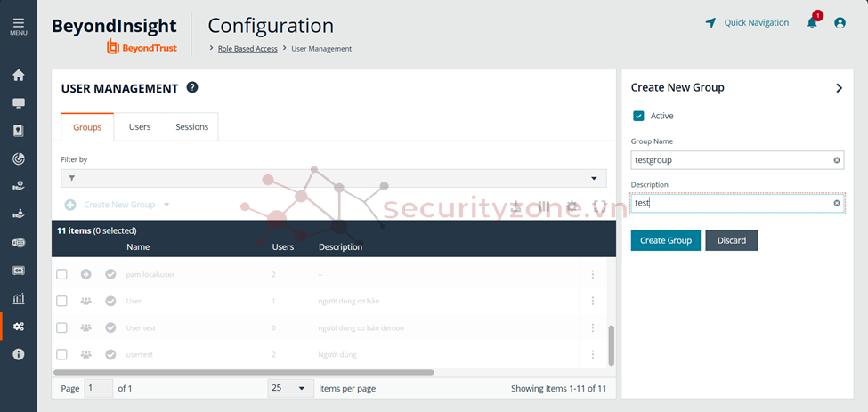
Task: Switch to the Users tab
Action: click(x=140, y=127)
